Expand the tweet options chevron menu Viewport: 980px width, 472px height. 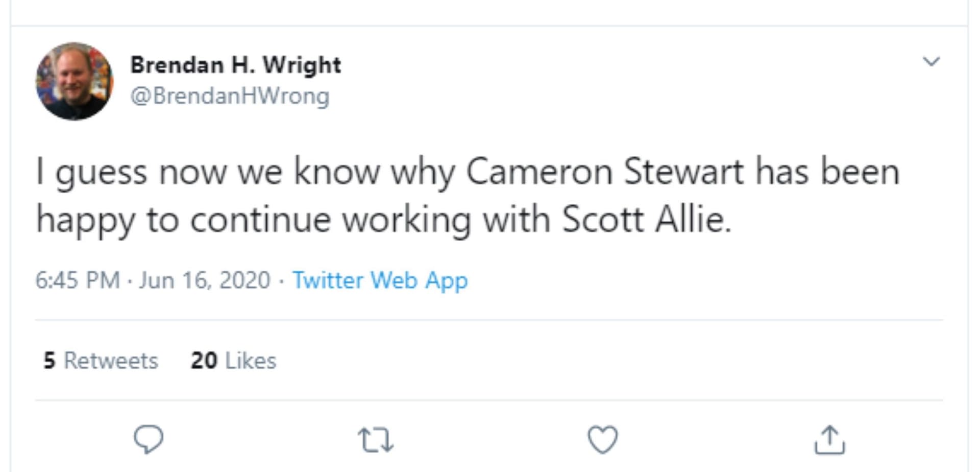[932, 62]
